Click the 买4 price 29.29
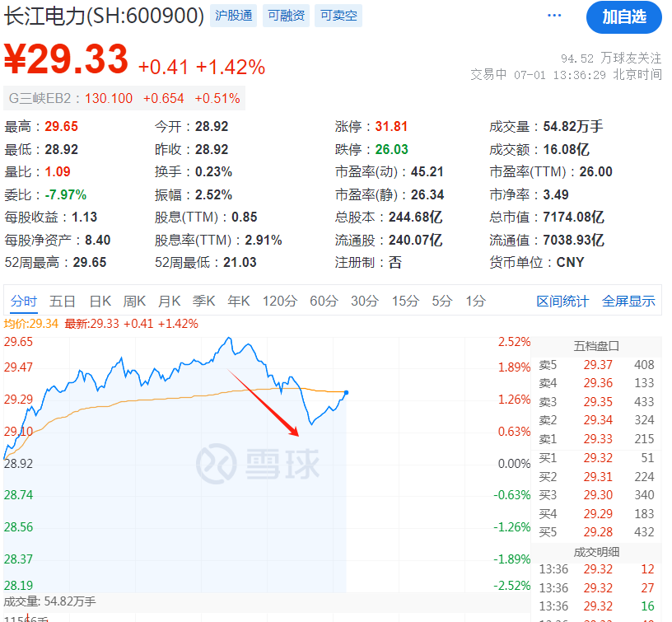 pyautogui.click(x=598, y=513)
